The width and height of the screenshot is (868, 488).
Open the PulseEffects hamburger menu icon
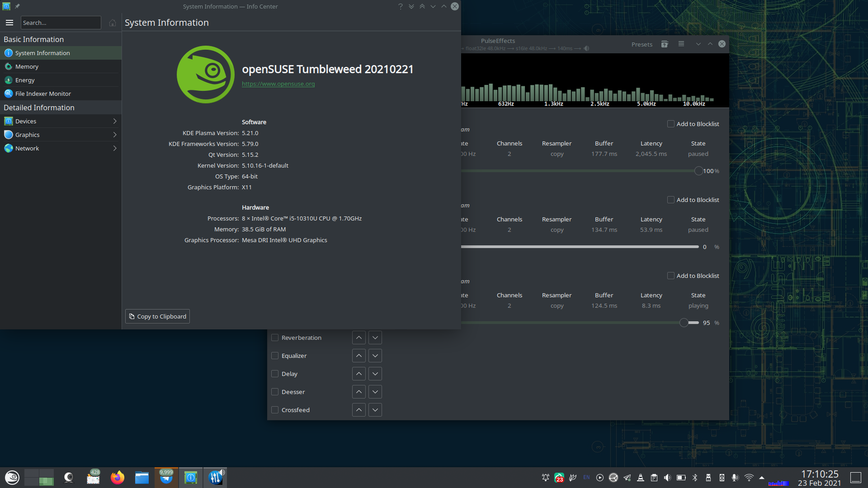(681, 44)
